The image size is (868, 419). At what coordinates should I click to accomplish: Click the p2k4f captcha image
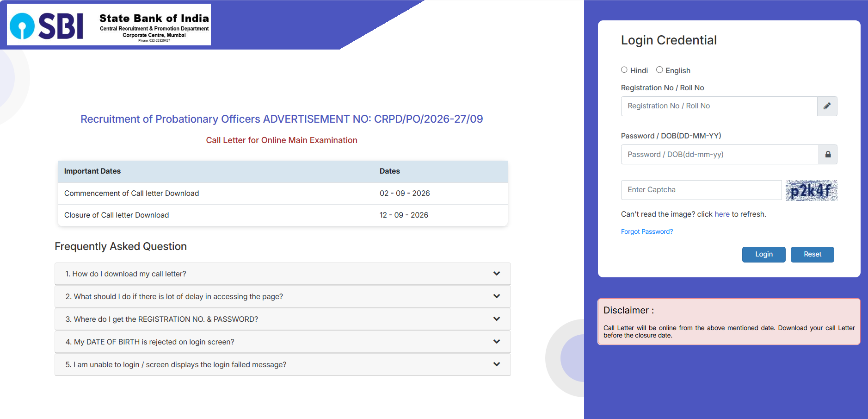(811, 190)
